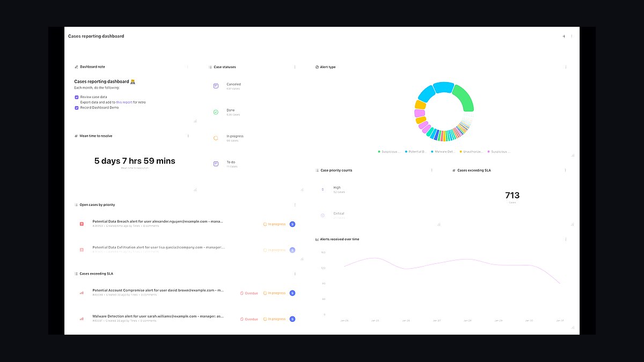The image size is (644, 362).
Task: Open the Malware Detection alert for sarah.williams
Action: (x=158, y=316)
